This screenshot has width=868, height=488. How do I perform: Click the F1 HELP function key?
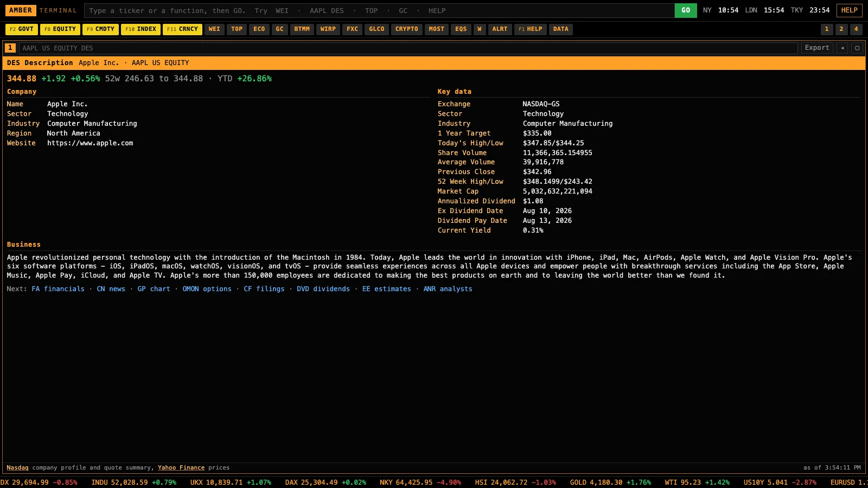click(531, 29)
